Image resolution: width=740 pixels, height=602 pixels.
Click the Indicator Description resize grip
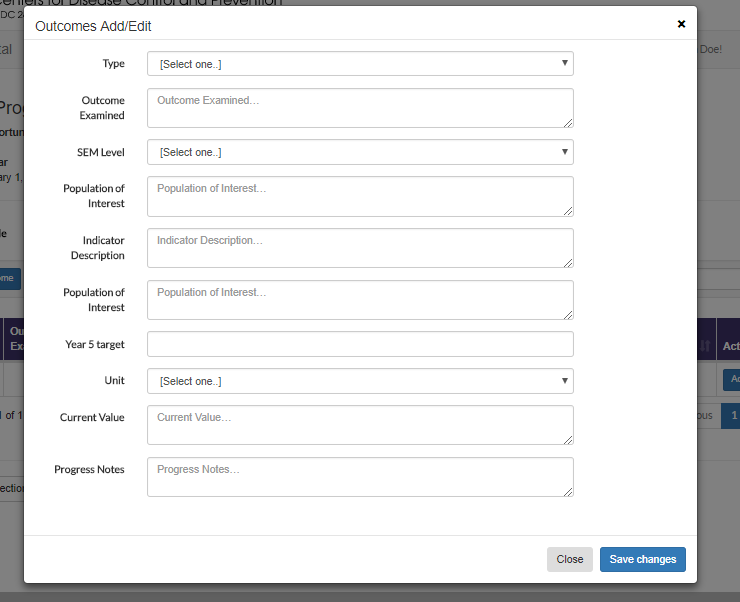(x=568, y=262)
